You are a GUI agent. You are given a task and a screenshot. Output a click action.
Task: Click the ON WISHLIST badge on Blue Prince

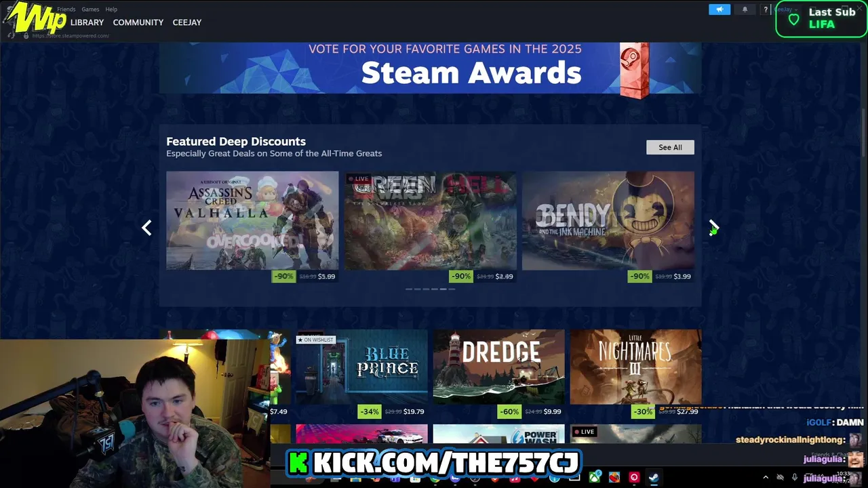click(x=315, y=340)
